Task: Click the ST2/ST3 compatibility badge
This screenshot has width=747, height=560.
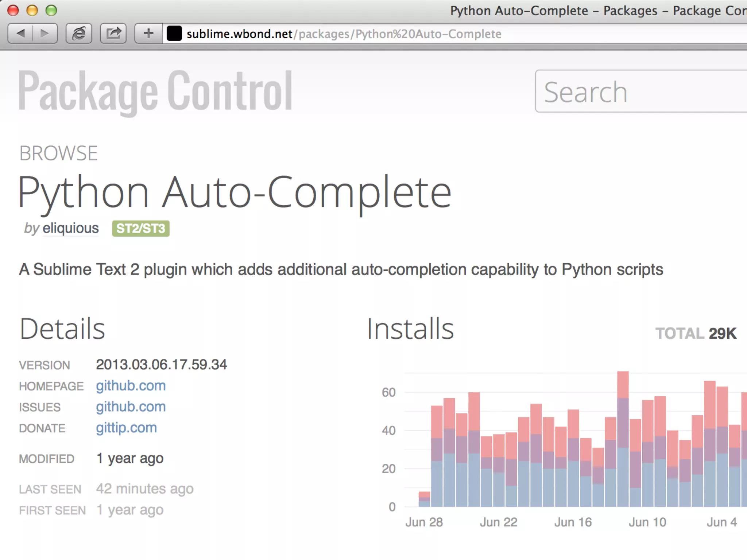Action: [x=141, y=229]
